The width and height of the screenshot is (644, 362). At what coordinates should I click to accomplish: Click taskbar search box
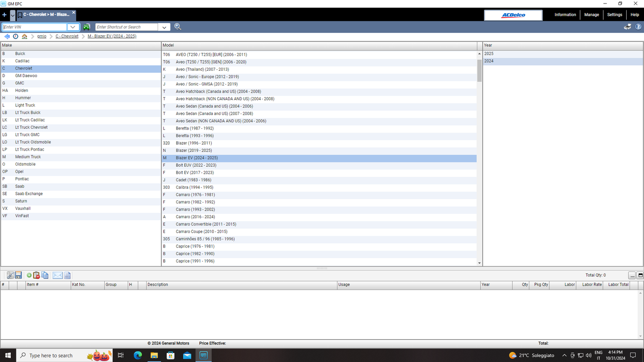point(64,355)
